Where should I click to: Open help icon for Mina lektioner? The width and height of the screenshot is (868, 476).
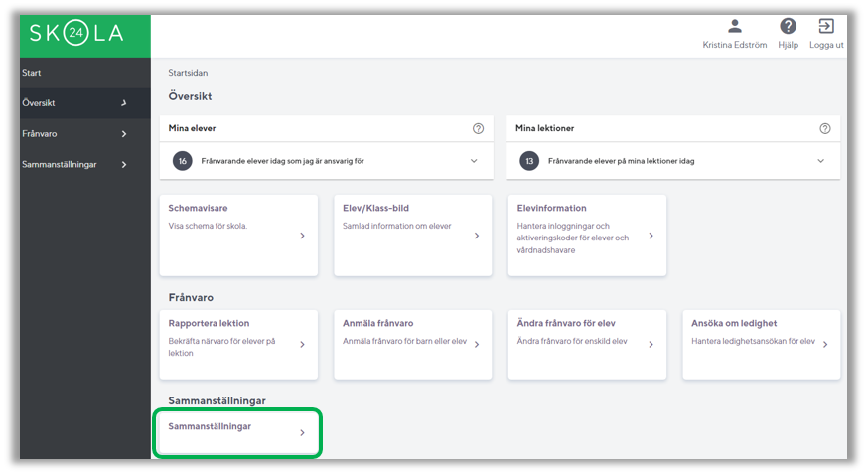point(824,129)
